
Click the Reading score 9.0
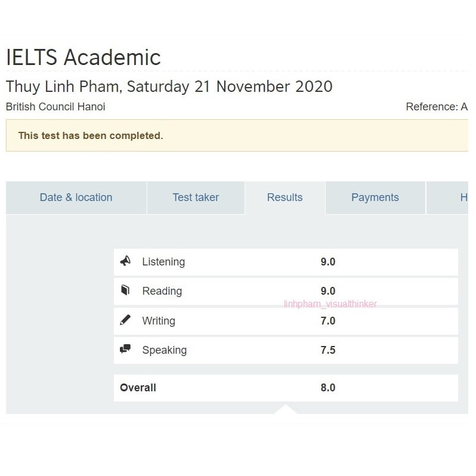(x=327, y=291)
